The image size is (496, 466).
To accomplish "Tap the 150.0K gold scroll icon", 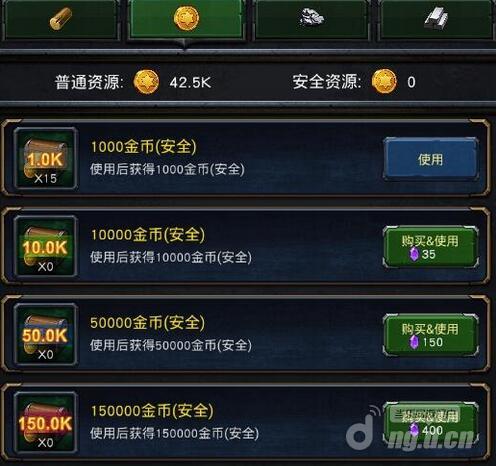I will coord(46,423).
